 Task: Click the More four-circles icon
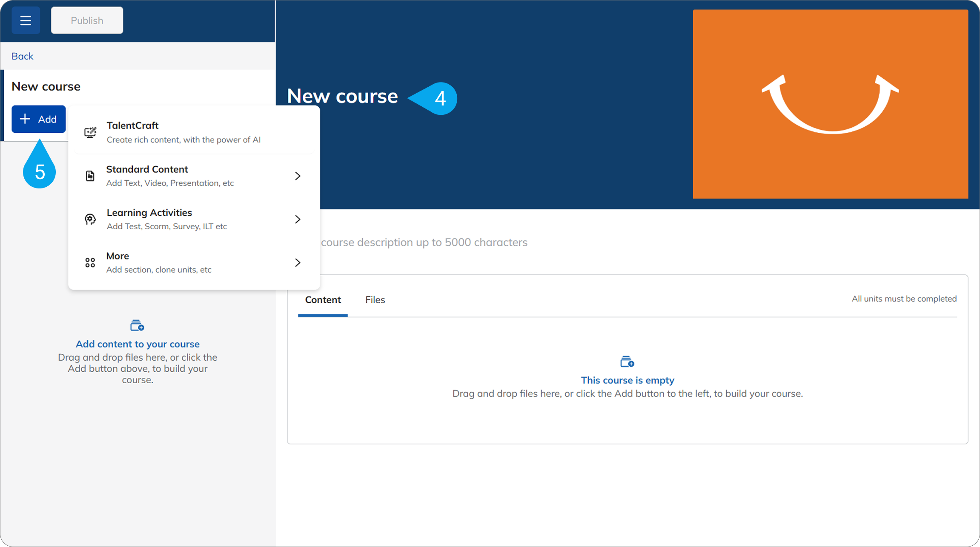tap(90, 263)
